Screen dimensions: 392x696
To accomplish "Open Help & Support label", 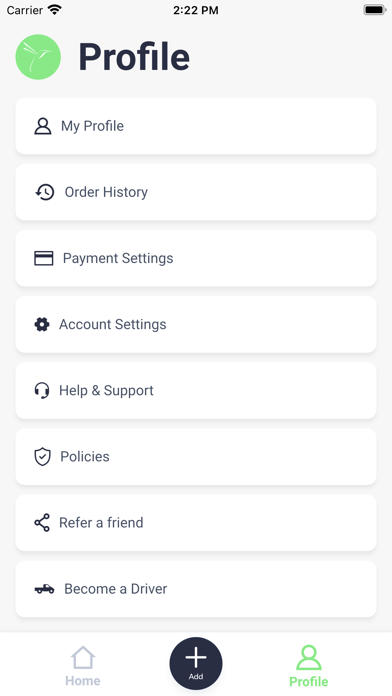I will point(106,391).
